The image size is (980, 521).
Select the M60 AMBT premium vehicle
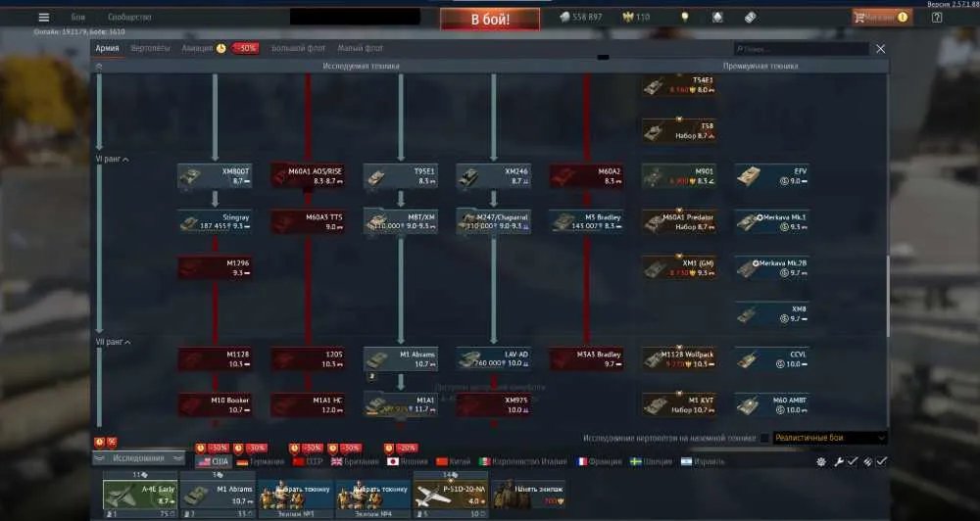point(772,404)
